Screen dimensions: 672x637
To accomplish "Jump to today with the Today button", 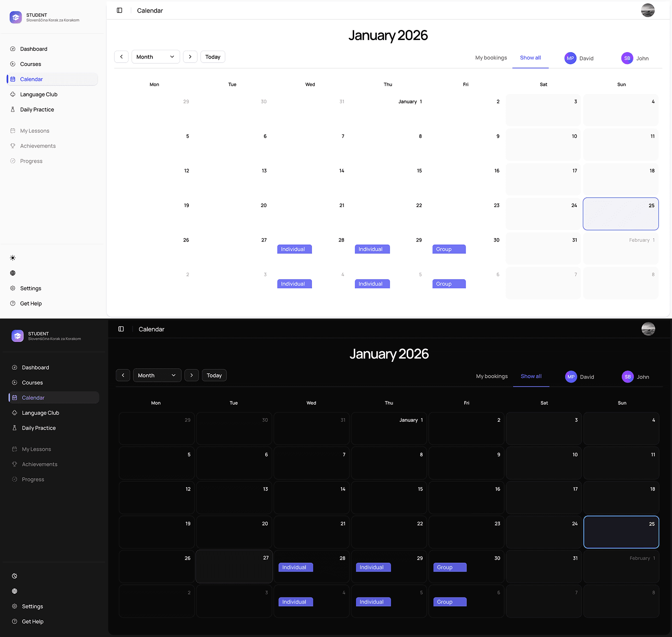I will pyautogui.click(x=212, y=56).
